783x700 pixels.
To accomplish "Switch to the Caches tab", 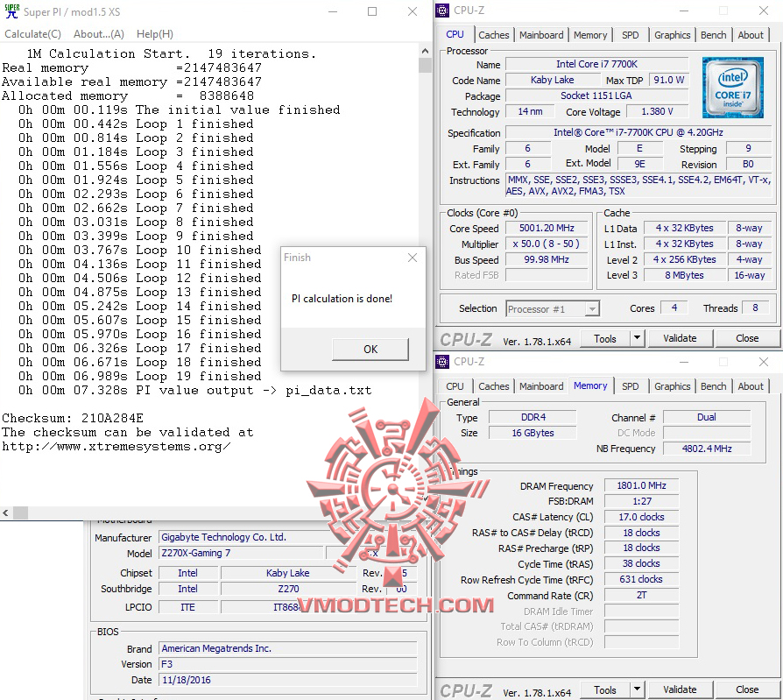I will point(494,35).
